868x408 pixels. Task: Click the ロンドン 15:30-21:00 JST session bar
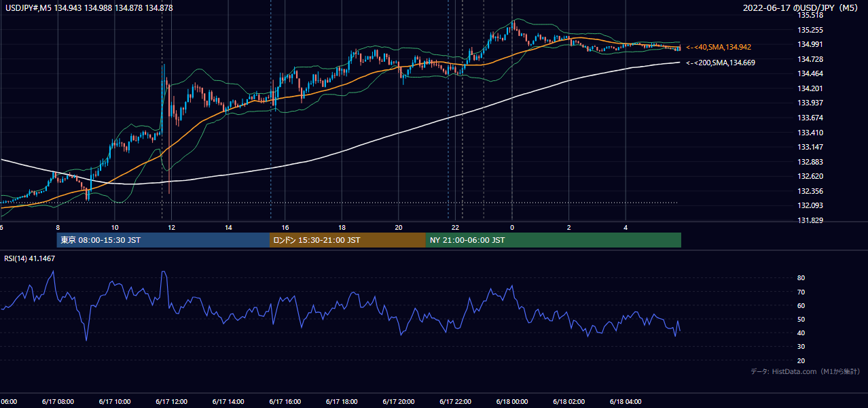coord(348,240)
